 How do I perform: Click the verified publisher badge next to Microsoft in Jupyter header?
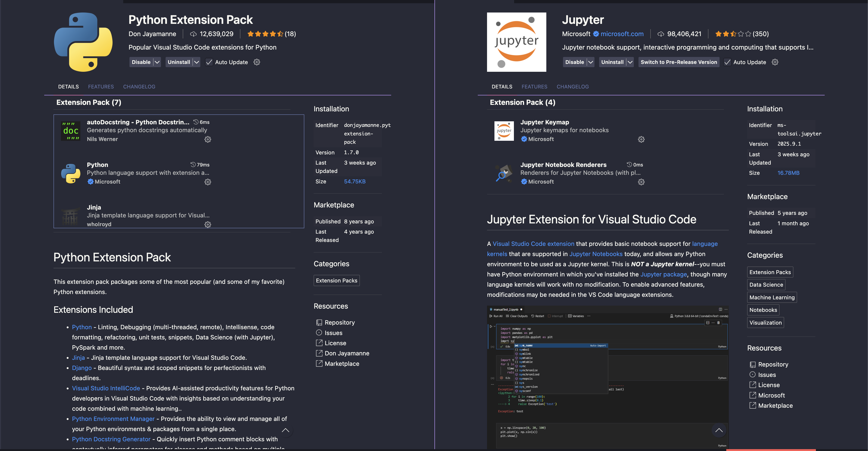pyautogui.click(x=596, y=34)
